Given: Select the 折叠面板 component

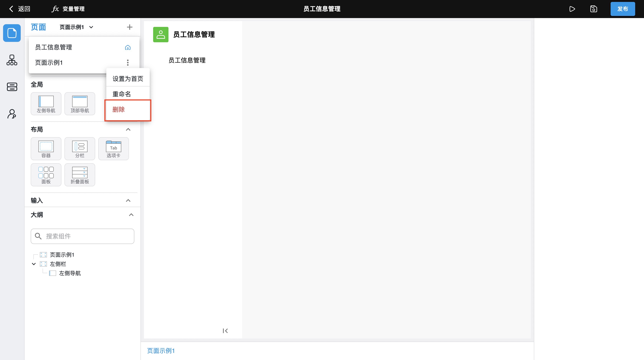Looking at the screenshot, I should point(80,175).
